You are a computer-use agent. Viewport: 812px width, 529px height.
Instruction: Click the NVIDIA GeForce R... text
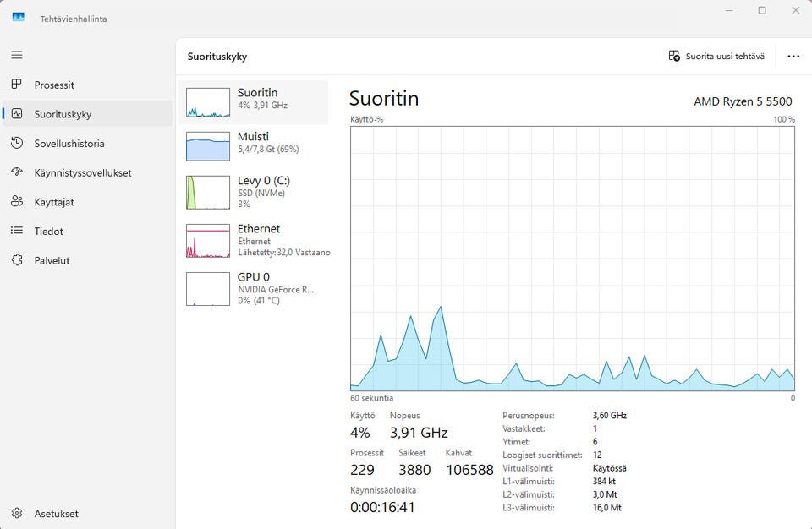point(276,289)
